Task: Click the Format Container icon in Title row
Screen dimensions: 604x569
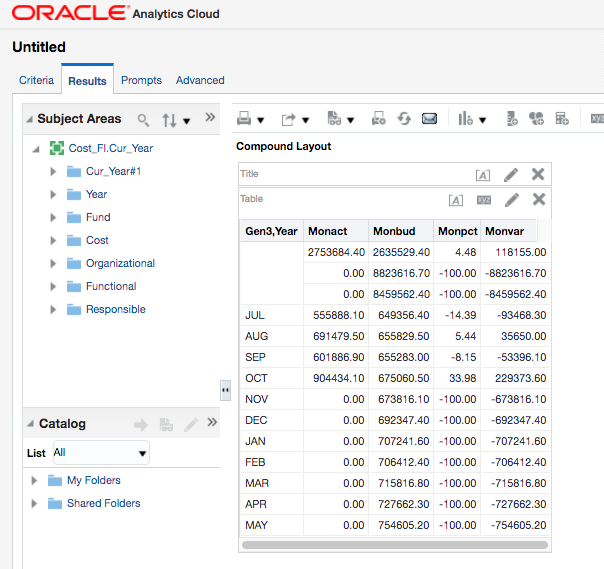Action: tap(483, 174)
